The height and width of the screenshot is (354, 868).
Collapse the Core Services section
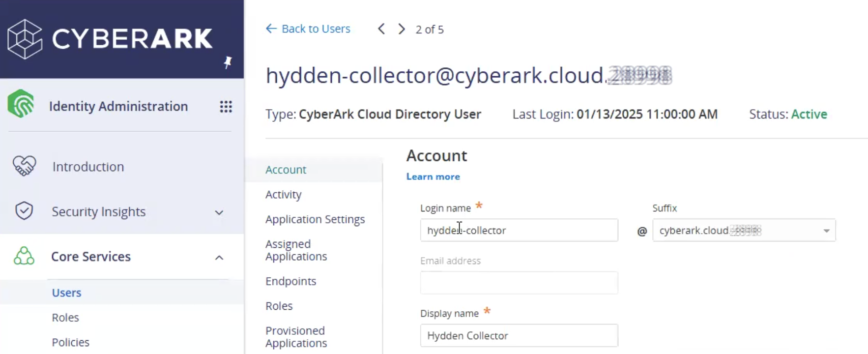click(x=219, y=258)
